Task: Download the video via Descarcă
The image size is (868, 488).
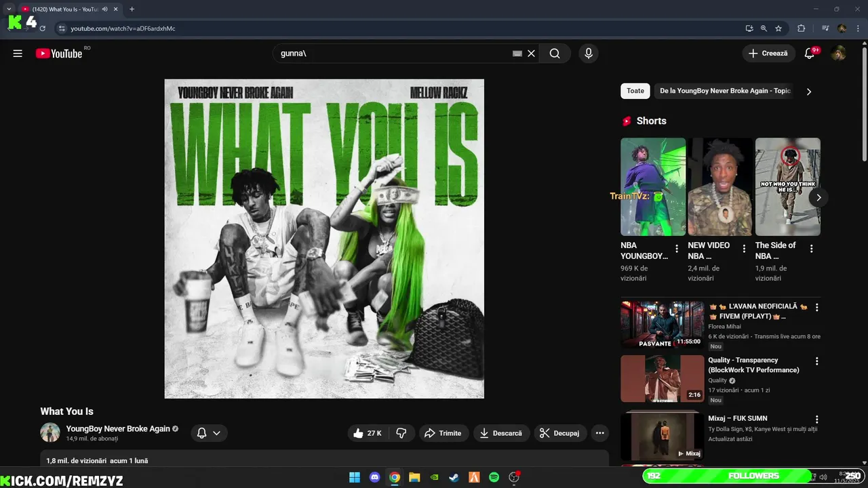Action: click(x=500, y=433)
